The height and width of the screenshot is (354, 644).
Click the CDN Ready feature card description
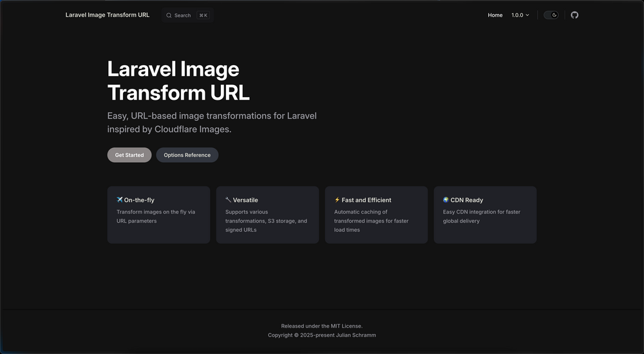[x=482, y=216]
